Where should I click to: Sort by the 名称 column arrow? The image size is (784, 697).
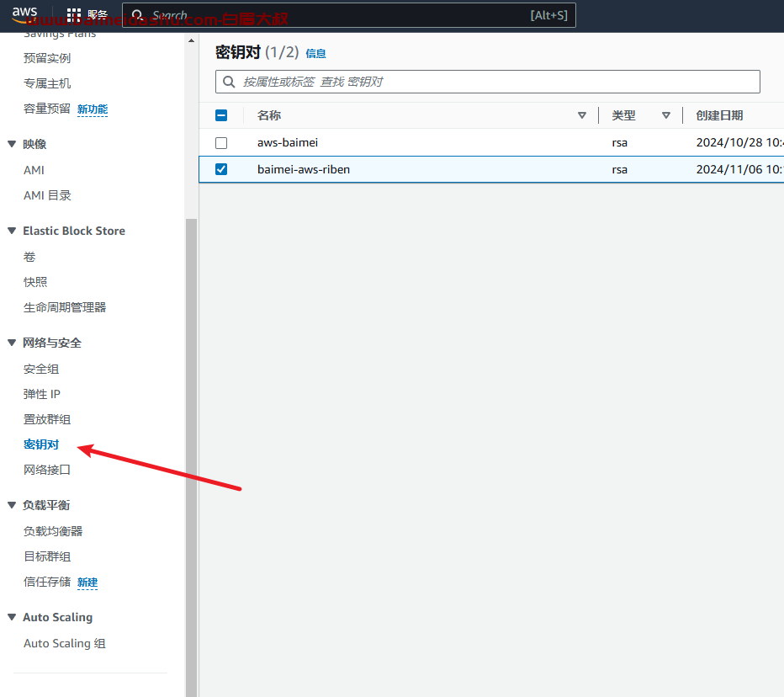click(x=582, y=115)
